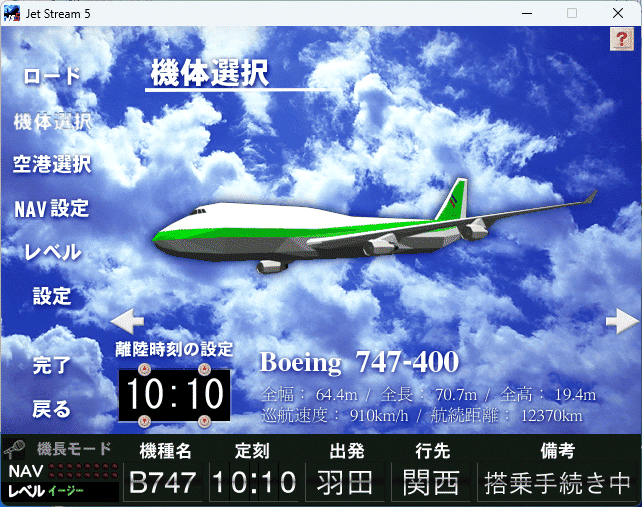642x507 pixels.
Task: Click 搭乗手続き中 remarks on board
Action: pyautogui.click(x=557, y=482)
